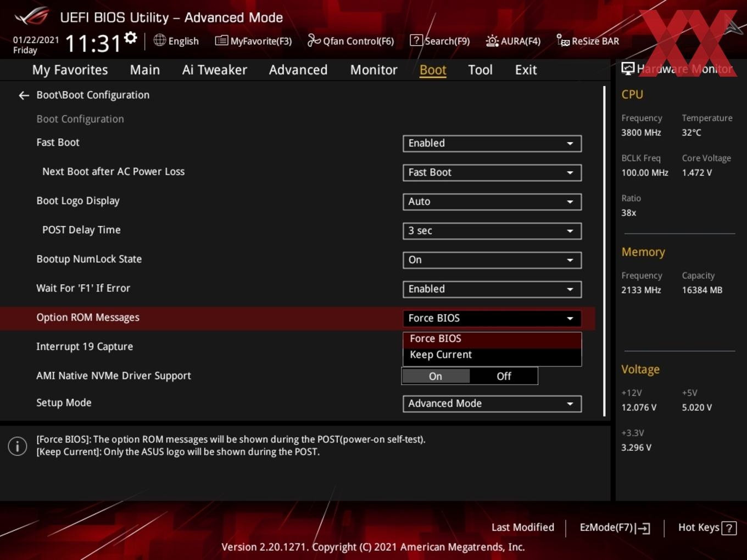Open the clock settings gear icon
747x560 pixels.
pos(131,38)
